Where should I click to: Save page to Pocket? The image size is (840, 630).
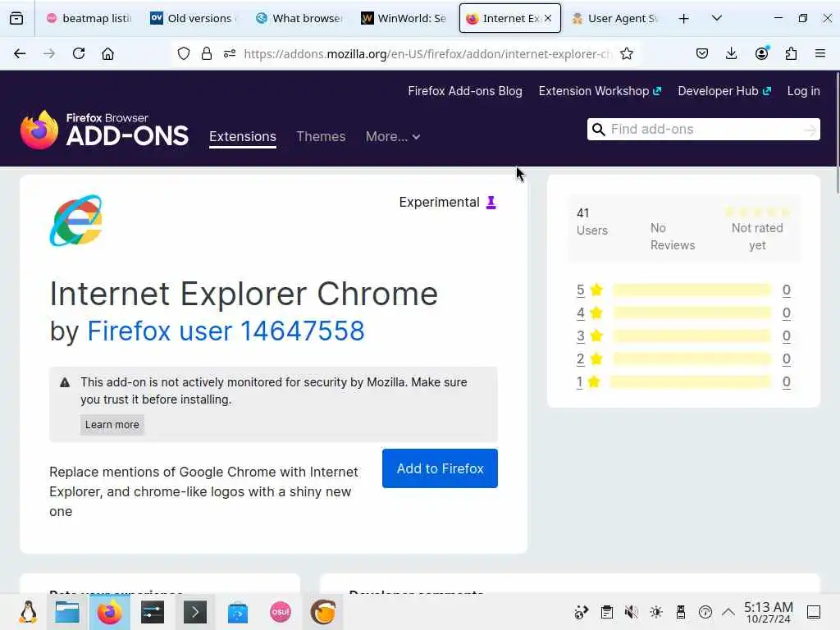pos(702,53)
